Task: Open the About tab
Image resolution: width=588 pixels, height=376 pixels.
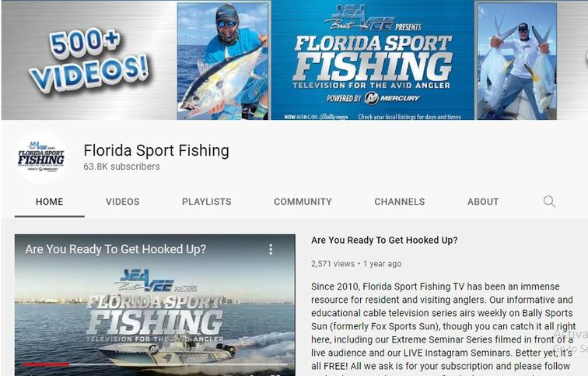Action: coord(483,202)
